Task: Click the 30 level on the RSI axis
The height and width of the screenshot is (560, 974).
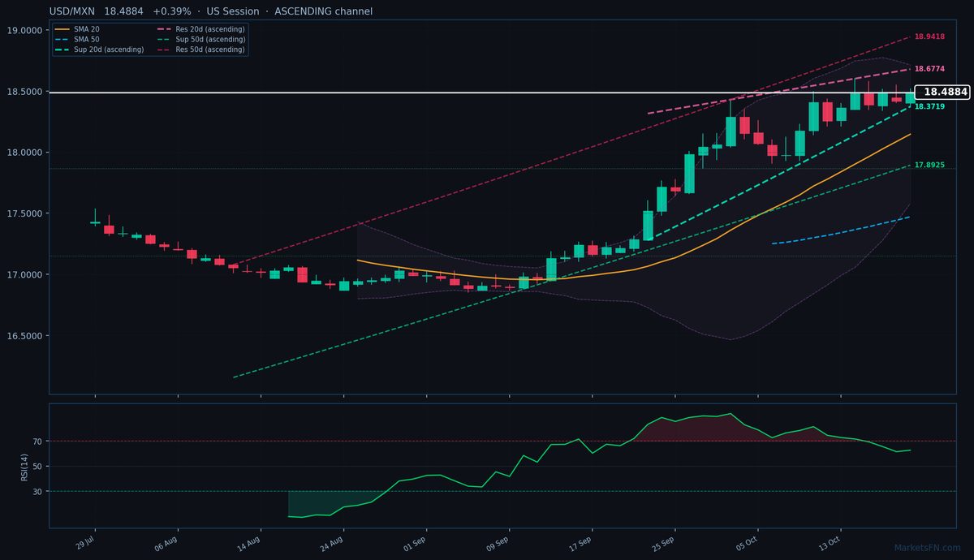Action: [37, 491]
